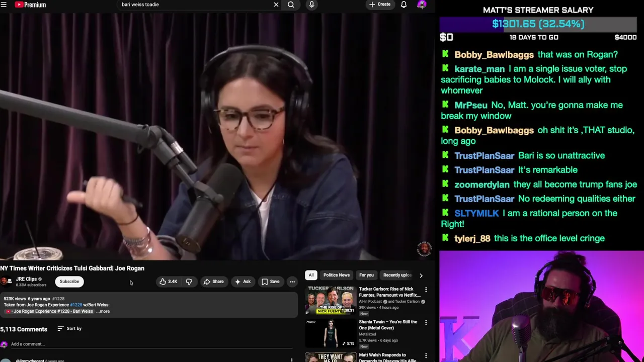The width and height of the screenshot is (644, 362).
Task: Open options menu for Shania Twain video
Action: click(x=426, y=323)
